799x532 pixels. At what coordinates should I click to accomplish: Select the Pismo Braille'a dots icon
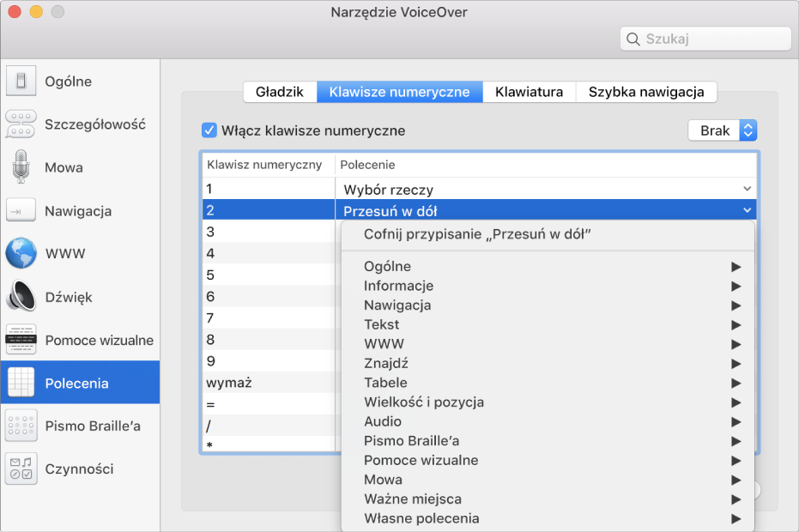coord(21,426)
